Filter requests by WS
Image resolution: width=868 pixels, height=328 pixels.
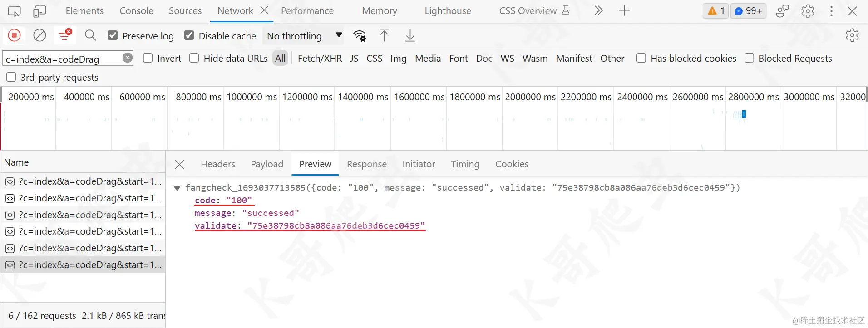507,58
